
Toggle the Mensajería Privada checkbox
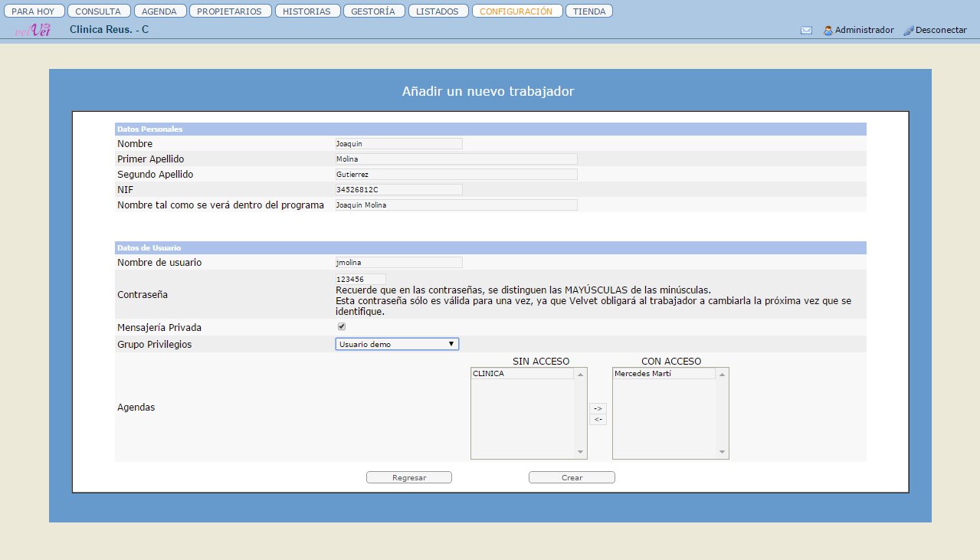(x=341, y=327)
